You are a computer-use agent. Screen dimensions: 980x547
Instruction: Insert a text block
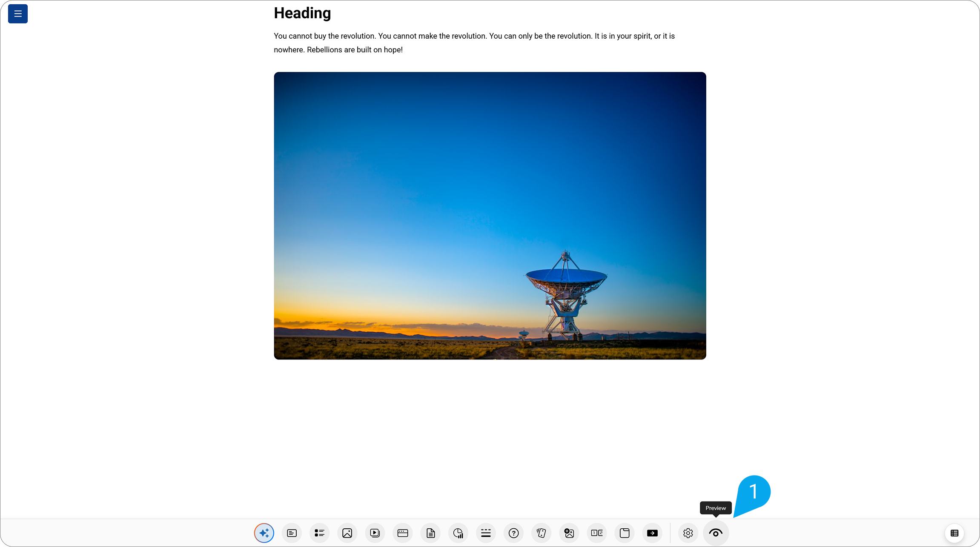[x=292, y=533]
